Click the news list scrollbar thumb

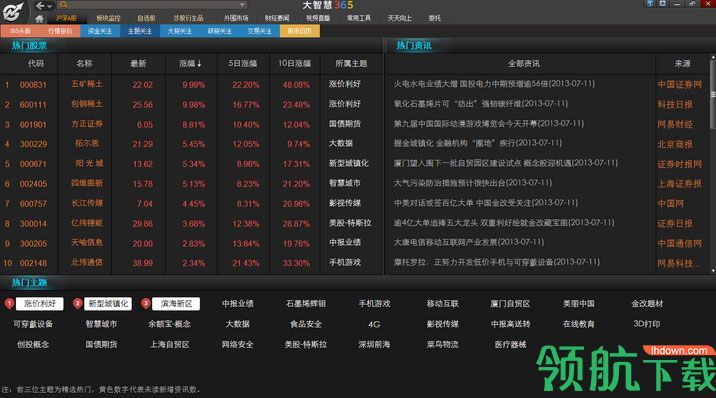click(x=713, y=94)
